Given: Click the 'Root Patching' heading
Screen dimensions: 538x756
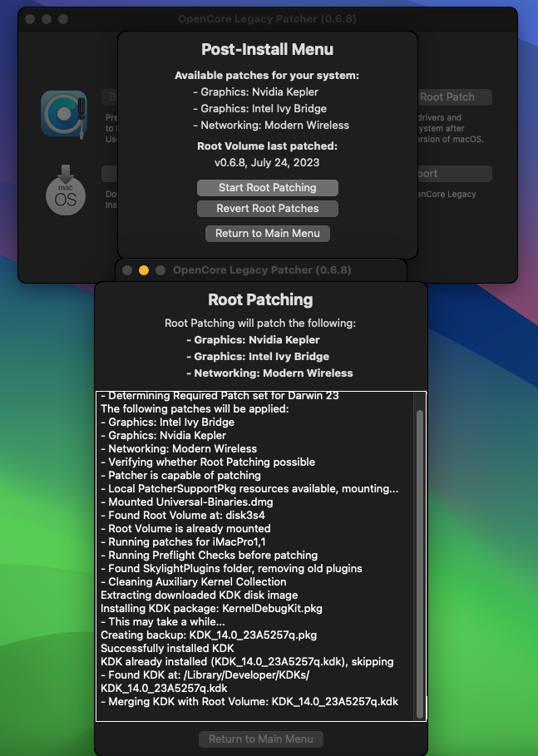Looking at the screenshot, I should click(260, 299).
